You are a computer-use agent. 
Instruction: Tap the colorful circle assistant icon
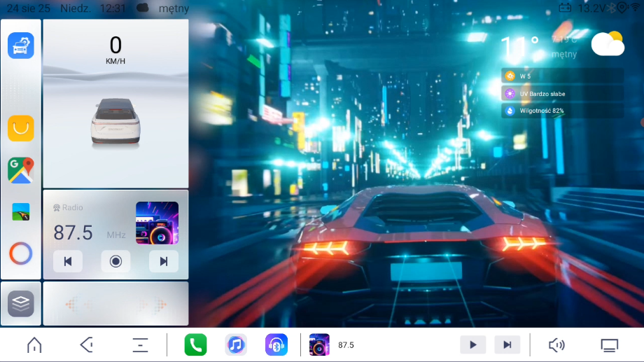20,253
